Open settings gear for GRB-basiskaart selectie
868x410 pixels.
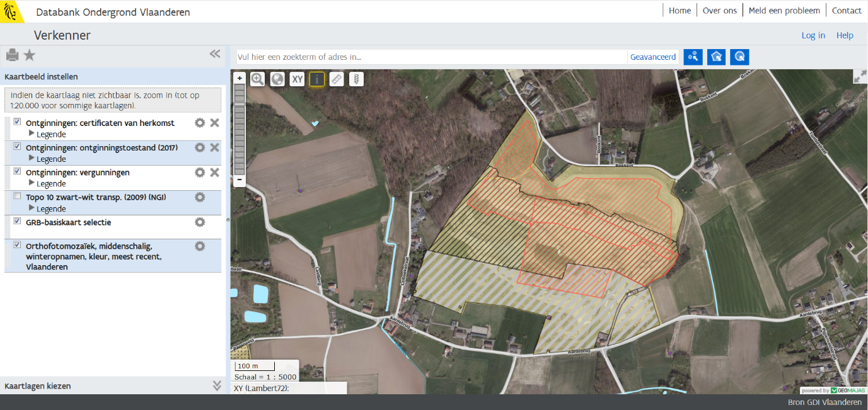(200, 222)
